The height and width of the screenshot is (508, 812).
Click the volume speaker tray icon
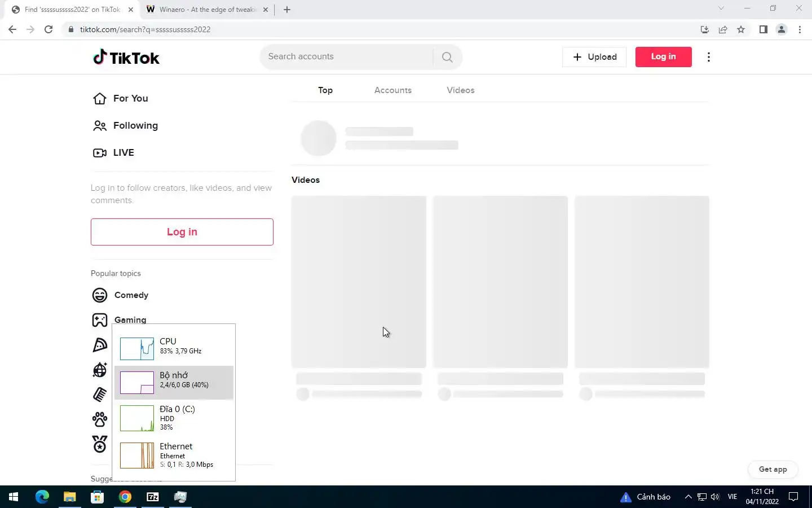[715, 497]
